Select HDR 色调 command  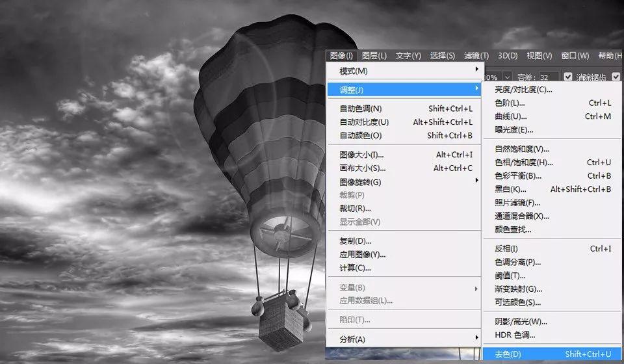pos(552,335)
